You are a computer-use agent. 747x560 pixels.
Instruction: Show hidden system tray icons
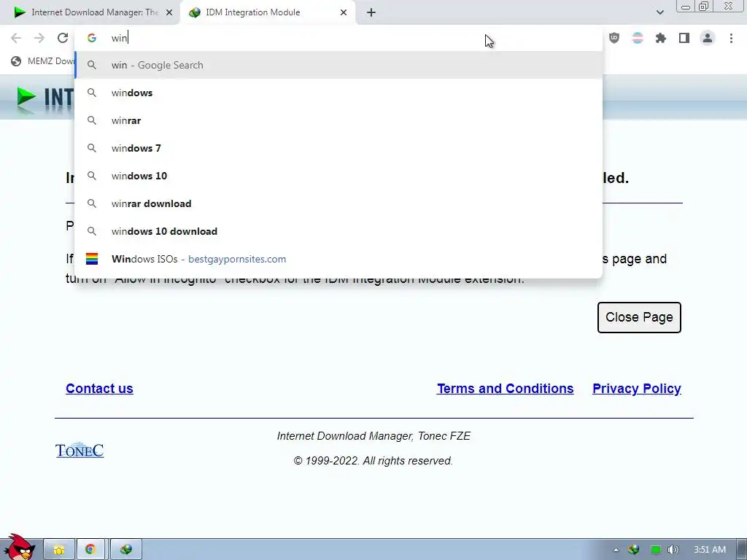[616, 550]
